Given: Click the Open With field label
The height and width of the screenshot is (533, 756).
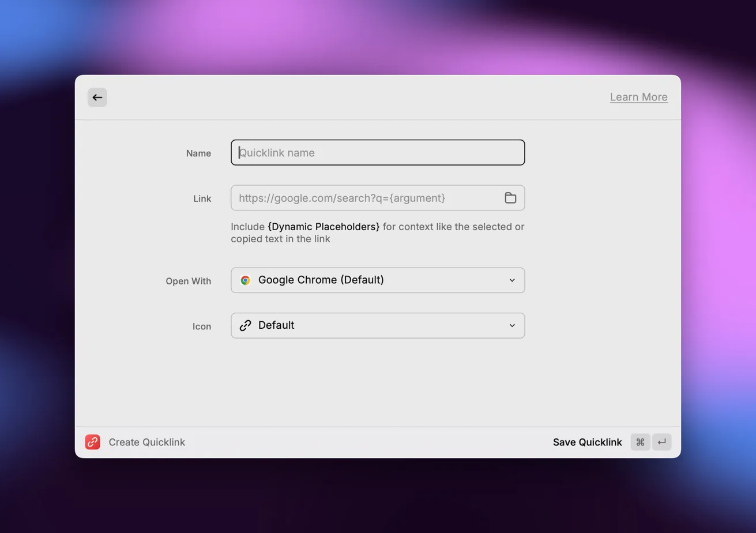Looking at the screenshot, I should [x=189, y=281].
